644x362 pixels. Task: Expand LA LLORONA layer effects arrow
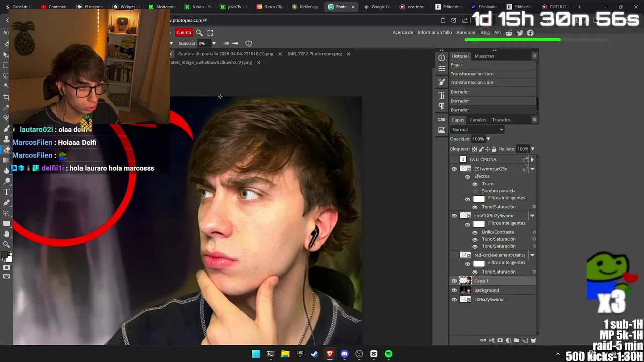532,159
